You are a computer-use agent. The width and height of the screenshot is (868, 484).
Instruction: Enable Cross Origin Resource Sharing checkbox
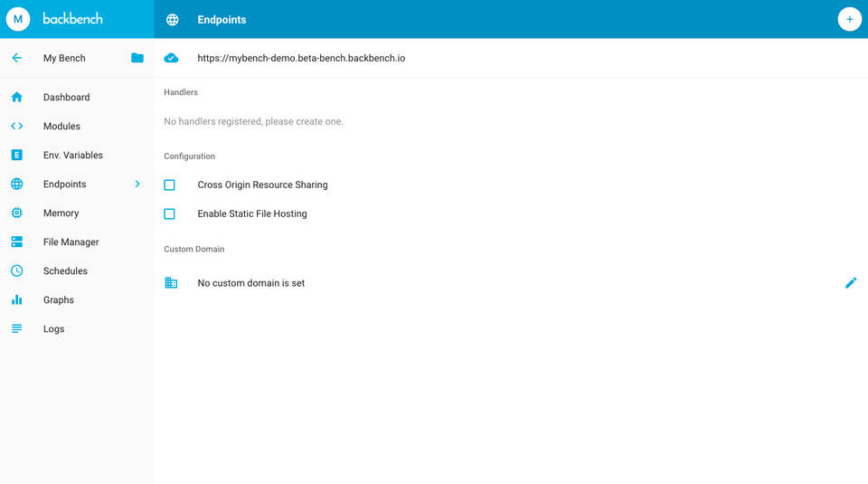(x=169, y=185)
